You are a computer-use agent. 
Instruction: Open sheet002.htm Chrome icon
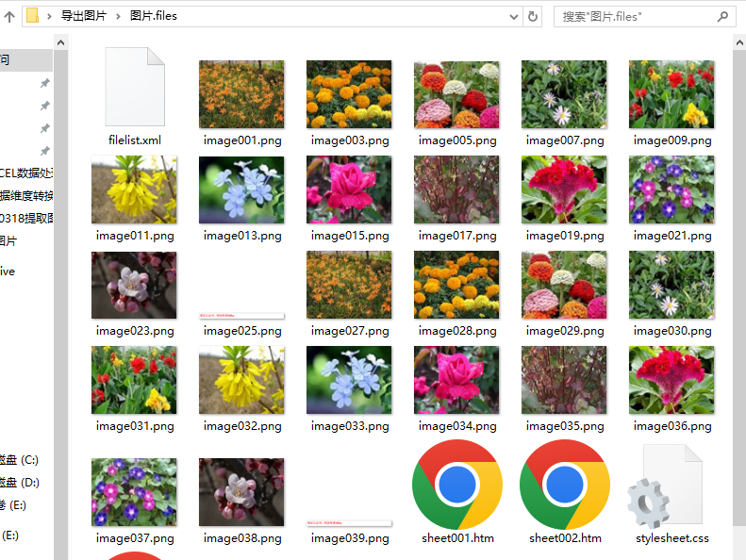(x=565, y=485)
